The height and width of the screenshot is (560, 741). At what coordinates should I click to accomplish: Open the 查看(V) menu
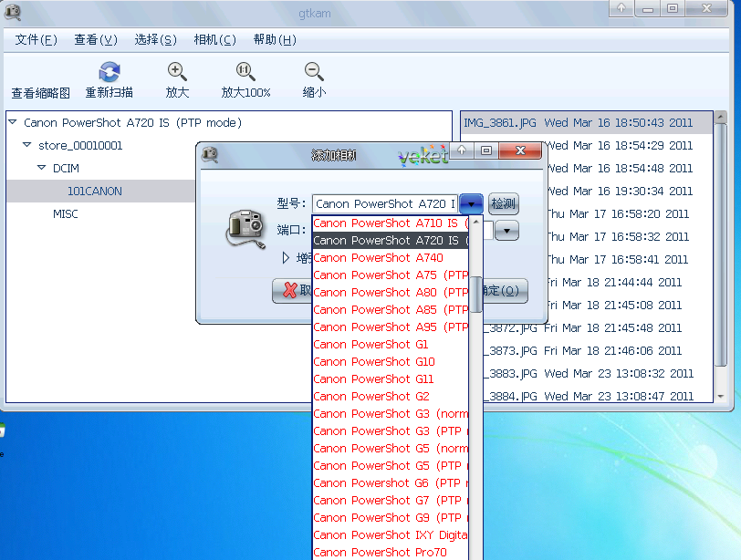click(x=96, y=39)
